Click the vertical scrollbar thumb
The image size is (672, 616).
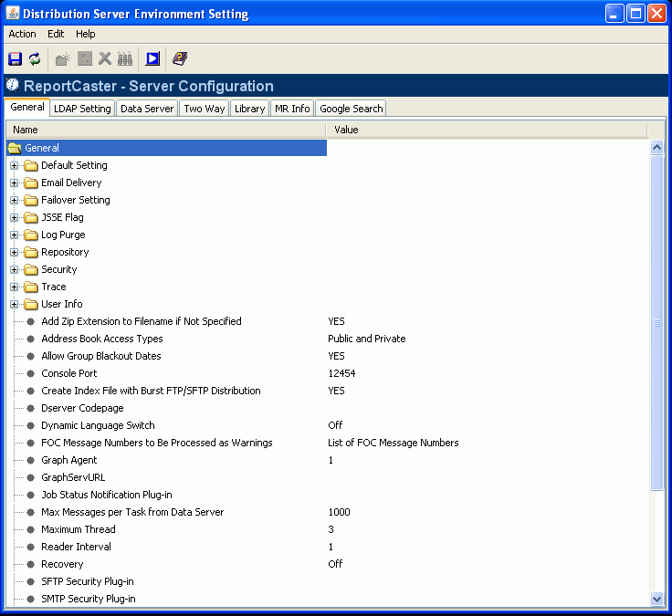tap(656, 323)
